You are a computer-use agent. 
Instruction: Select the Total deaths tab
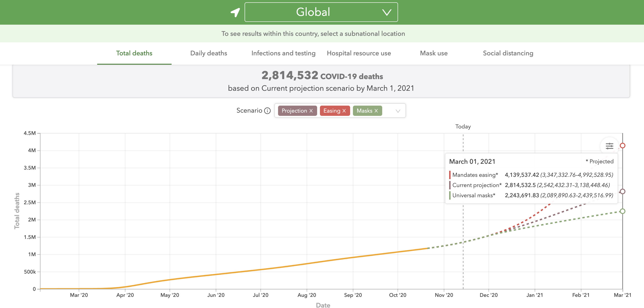pos(134,53)
